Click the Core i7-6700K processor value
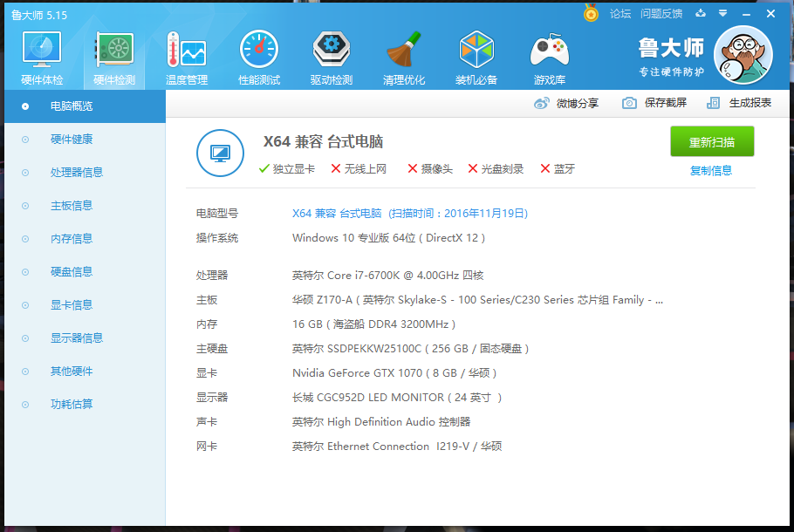 coord(388,276)
